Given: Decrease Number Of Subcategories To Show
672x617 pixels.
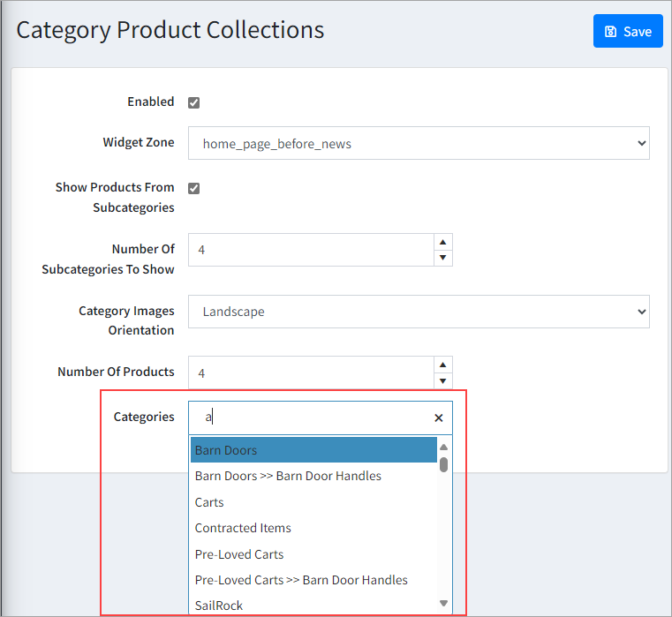Looking at the screenshot, I should (x=443, y=258).
